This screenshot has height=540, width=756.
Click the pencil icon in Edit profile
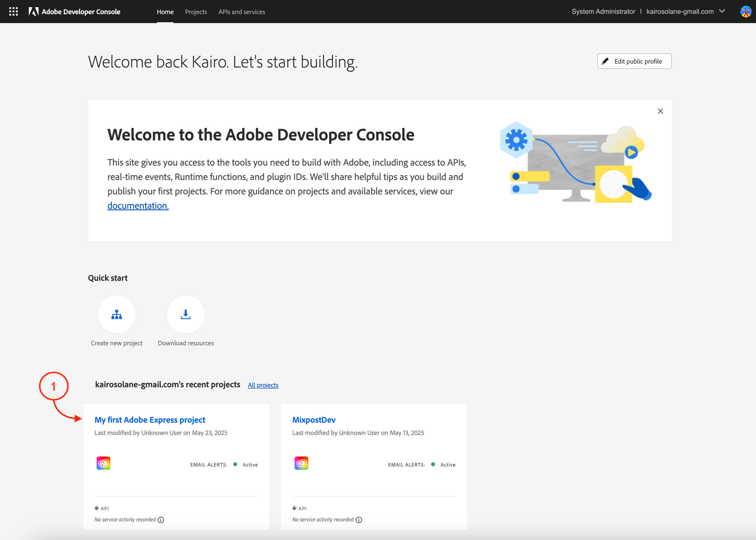point(605,61)
